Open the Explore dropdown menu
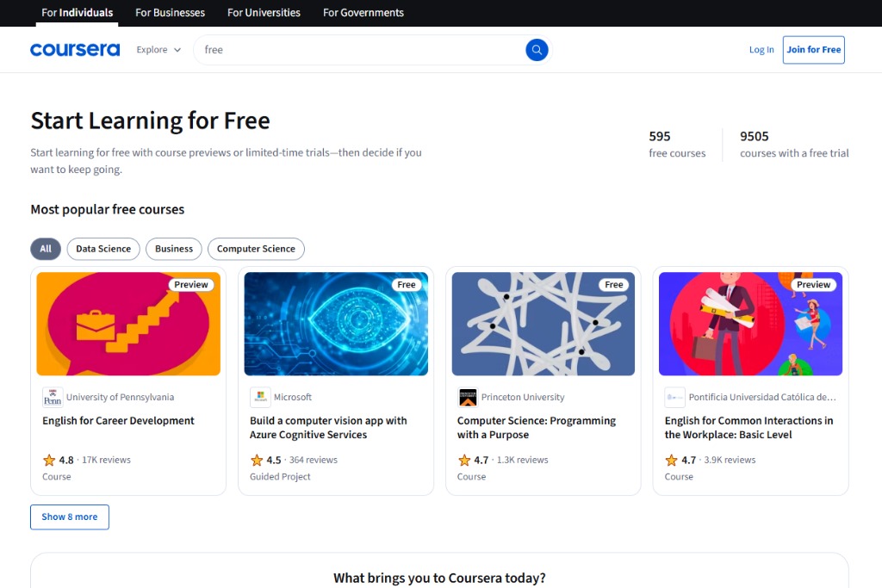 point(158,50)
